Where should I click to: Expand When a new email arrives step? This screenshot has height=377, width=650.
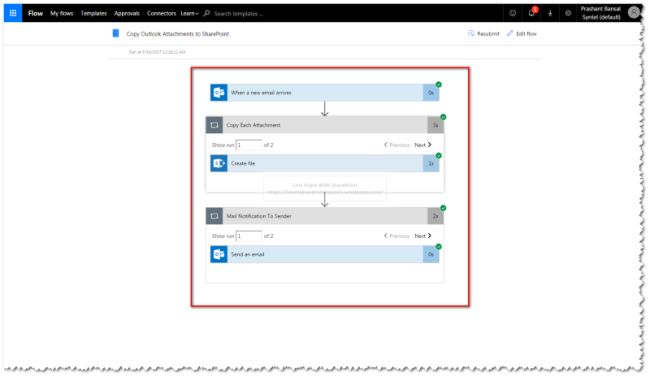tap(325, 92)
